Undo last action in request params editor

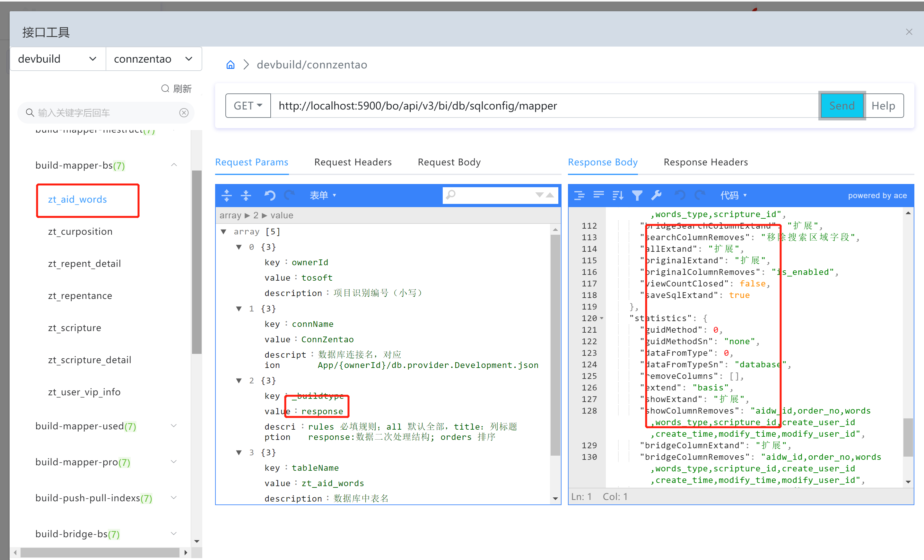pyautogui.click(x=270, y=195)
